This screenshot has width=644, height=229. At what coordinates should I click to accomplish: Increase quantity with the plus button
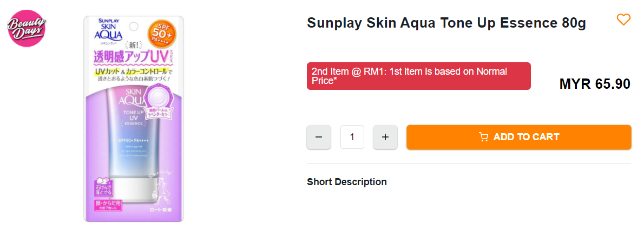385,137
